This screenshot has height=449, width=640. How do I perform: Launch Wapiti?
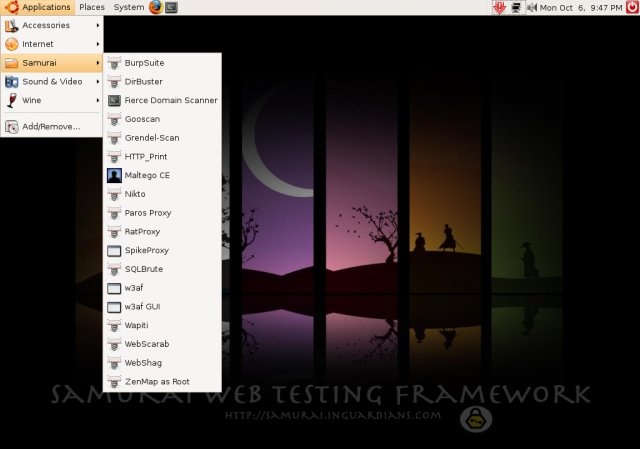[x=162, y=326]
